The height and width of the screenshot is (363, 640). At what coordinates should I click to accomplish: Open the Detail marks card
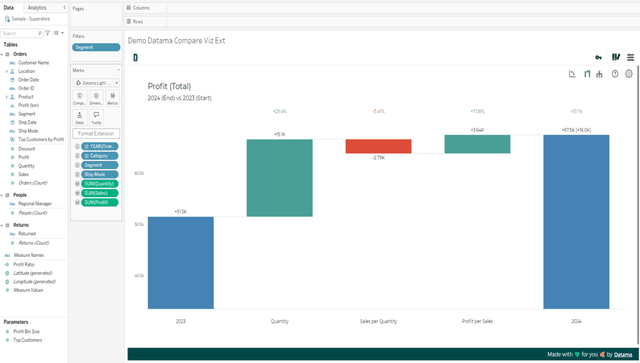(x=80, y=118)
